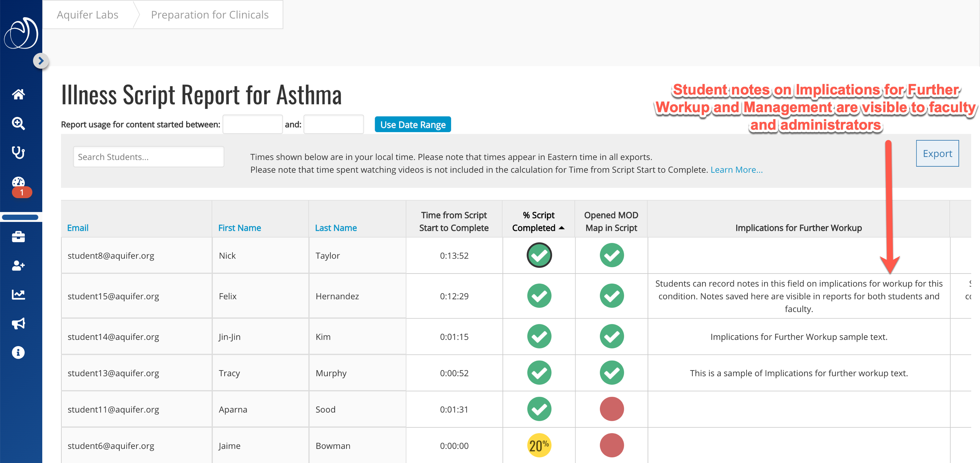Click Tracy Murphy's MOD map checkmark
The height and width of the screenshot is (463, 980).
click(612, 373)
